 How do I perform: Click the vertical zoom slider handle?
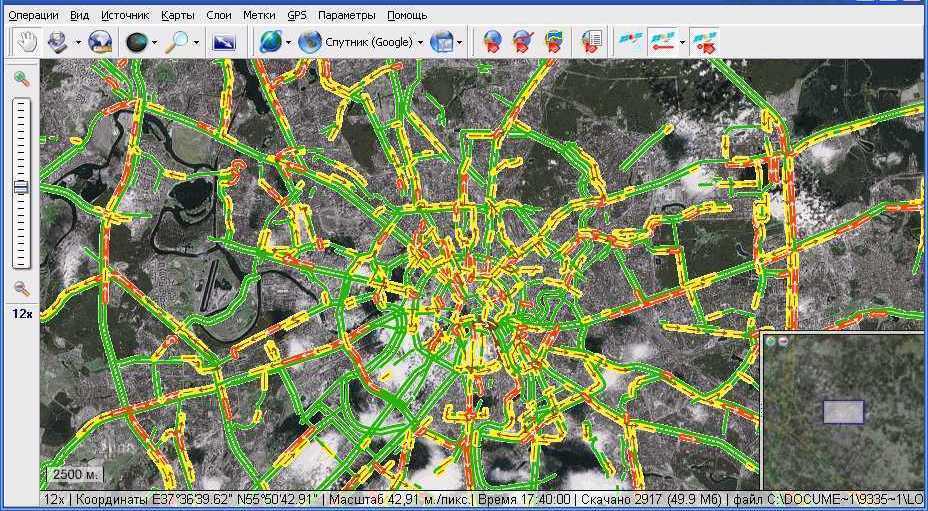click(x=21, y=187)
